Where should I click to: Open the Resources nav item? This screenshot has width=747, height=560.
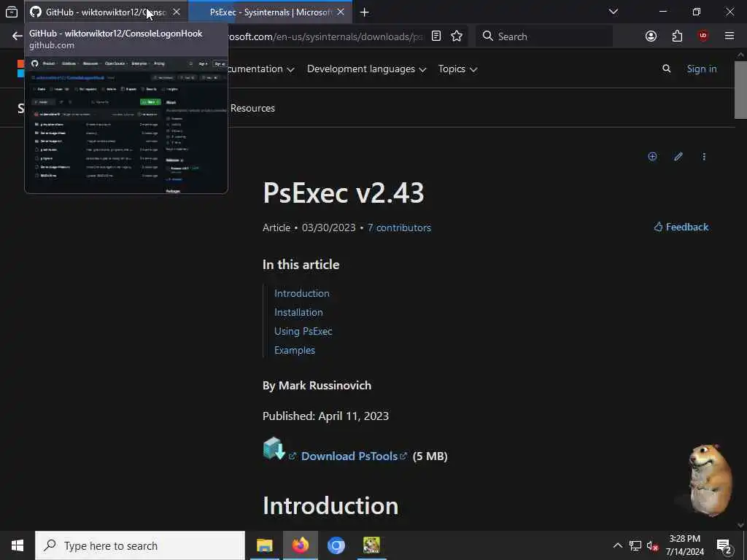point(252,108)
